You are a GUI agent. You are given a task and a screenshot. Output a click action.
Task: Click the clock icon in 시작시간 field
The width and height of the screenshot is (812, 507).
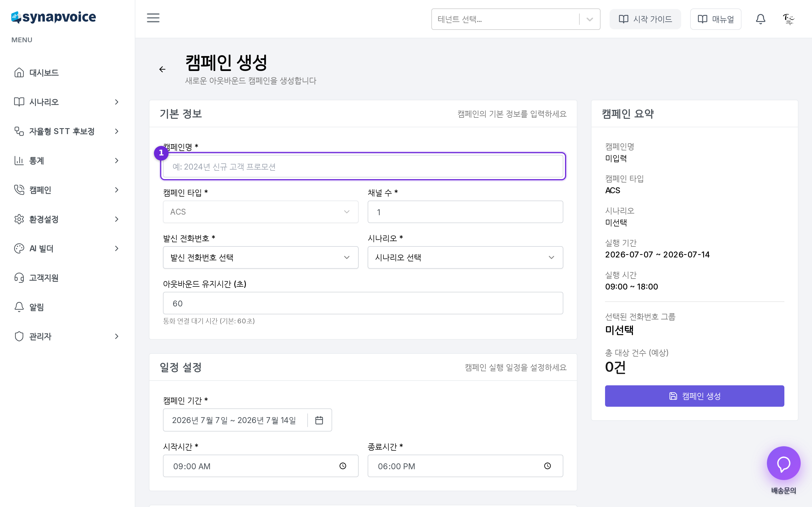click(x=343, y=466)
